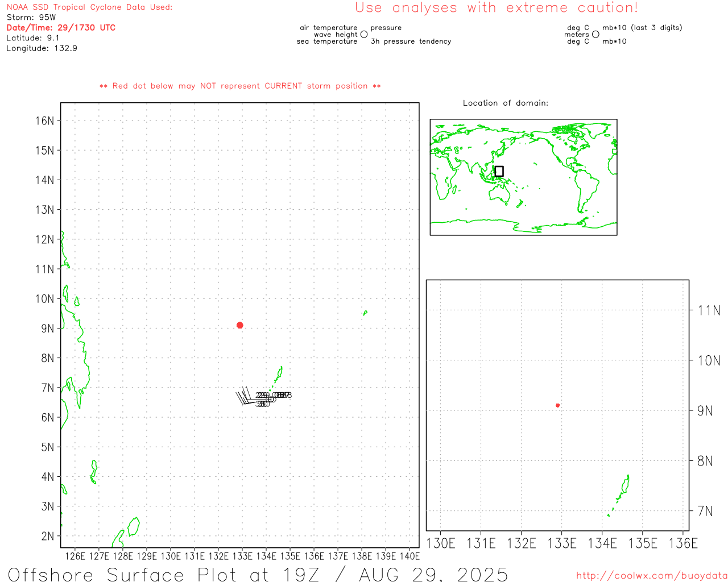Click the '16N' latitude label
The width and height of the screenshot is (728, 582).
45,120
